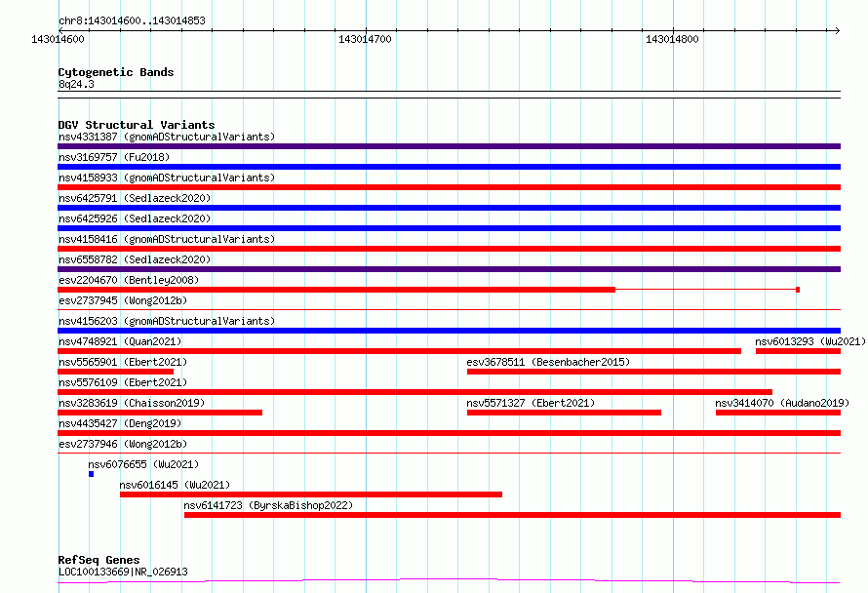Click nsv5571327 (Ebert2021) label
Viewport: 868px width, 593px height.
[531, 403]
